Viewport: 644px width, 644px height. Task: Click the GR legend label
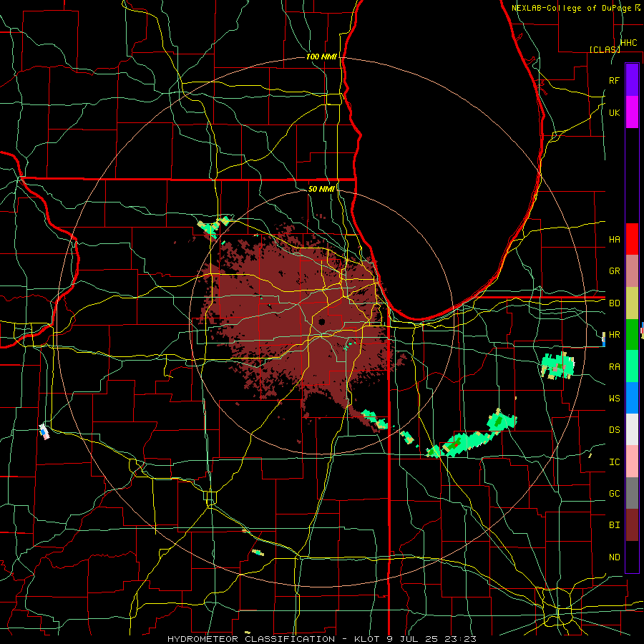pos(614,271)
